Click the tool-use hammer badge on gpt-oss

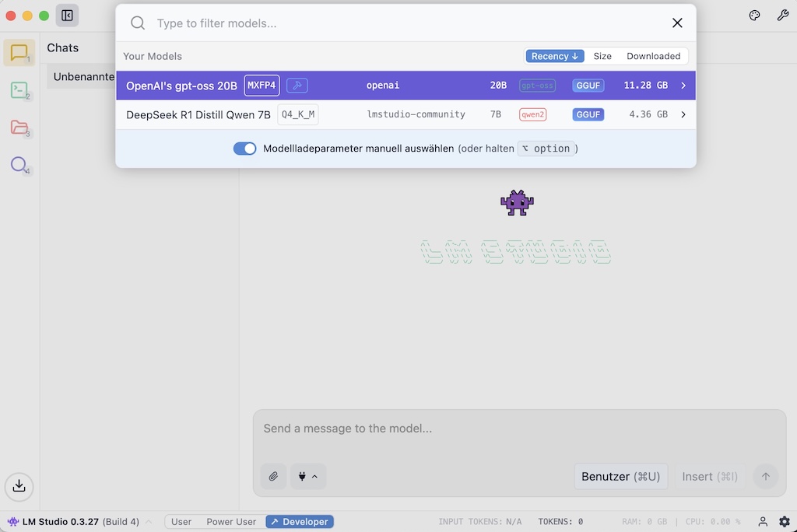tap(297, 86)
